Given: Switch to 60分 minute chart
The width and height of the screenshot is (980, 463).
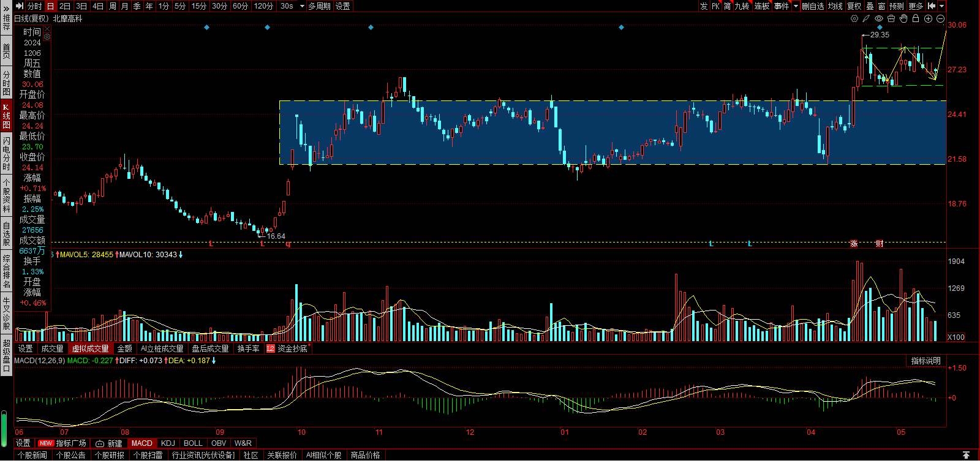Looking at the screenshot, I should (x=241, y=6).
